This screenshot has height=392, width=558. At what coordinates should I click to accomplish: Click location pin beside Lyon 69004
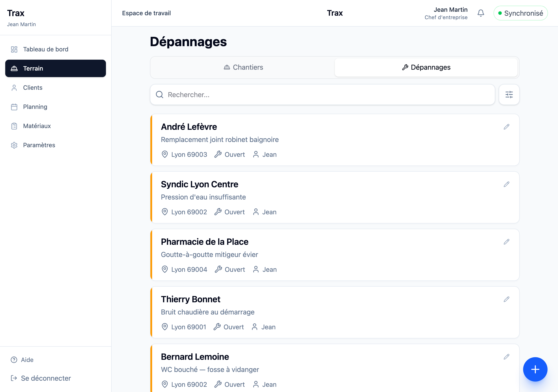tap(165, 269)
